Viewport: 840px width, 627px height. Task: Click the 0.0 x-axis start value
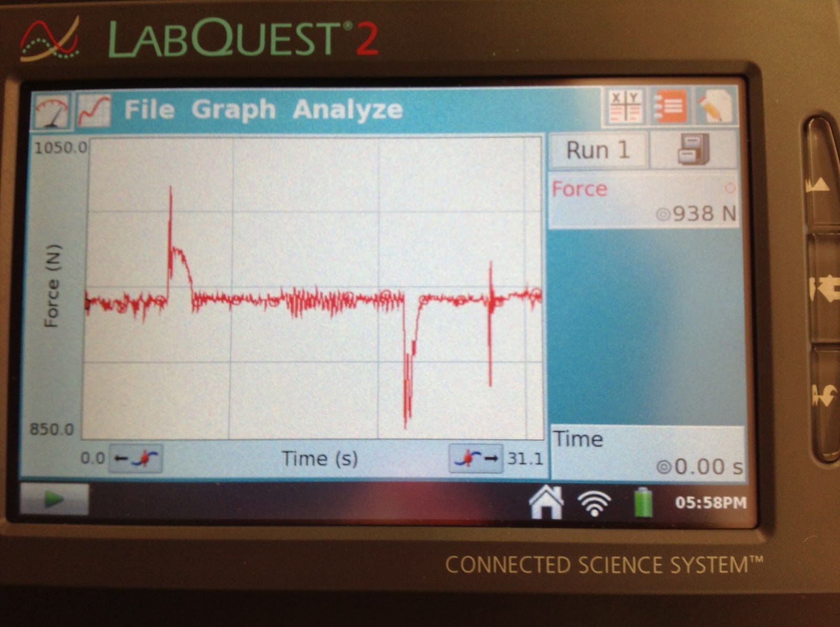click(92, 458)
